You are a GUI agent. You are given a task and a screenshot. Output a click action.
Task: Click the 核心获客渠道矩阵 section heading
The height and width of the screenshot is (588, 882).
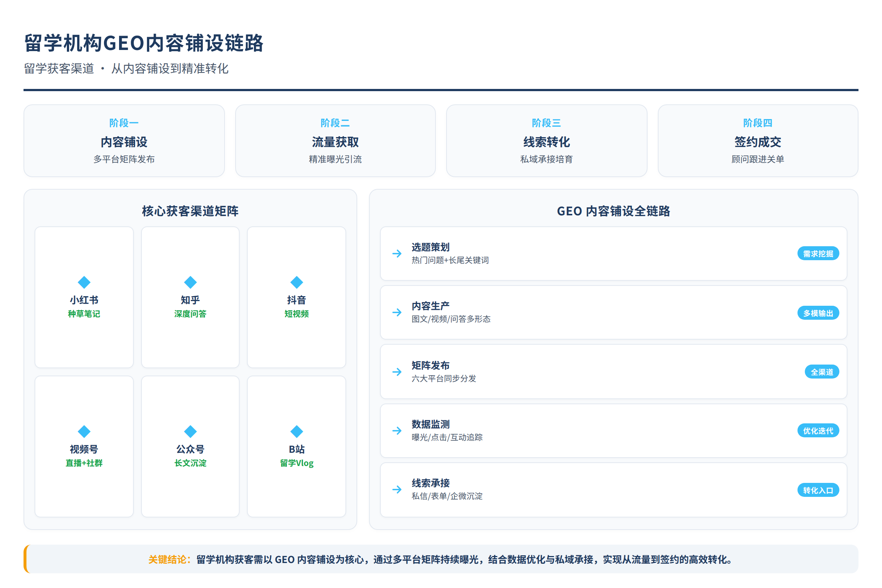pyautogui.click(x=190, y=211)
